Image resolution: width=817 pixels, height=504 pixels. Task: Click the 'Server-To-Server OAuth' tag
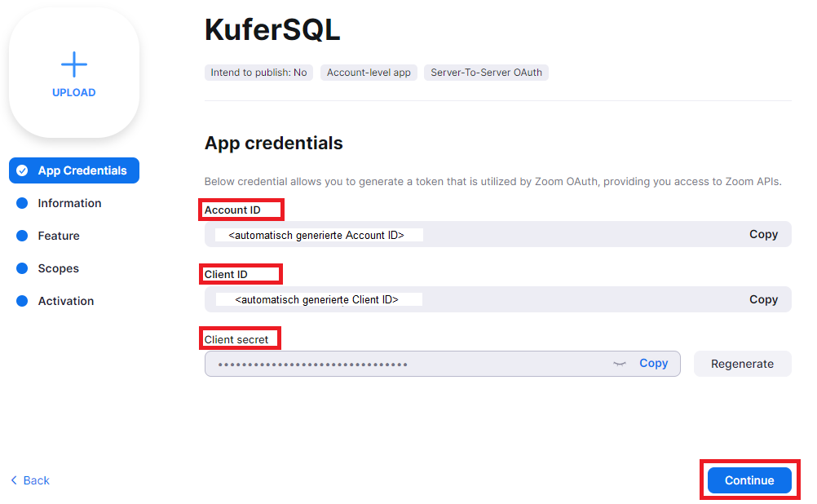coord(486,73)
